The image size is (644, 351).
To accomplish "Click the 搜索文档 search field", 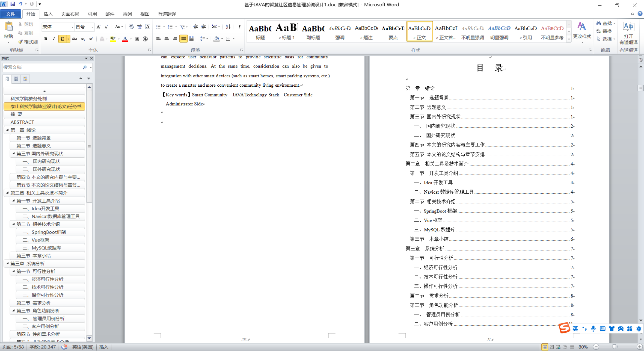I will click(42, 67).
